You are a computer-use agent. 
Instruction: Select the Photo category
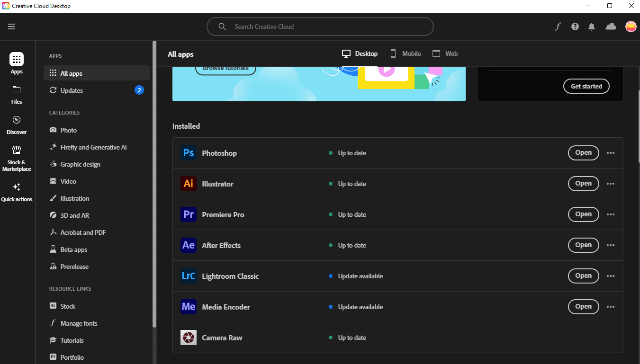click(x=97, y=130)
